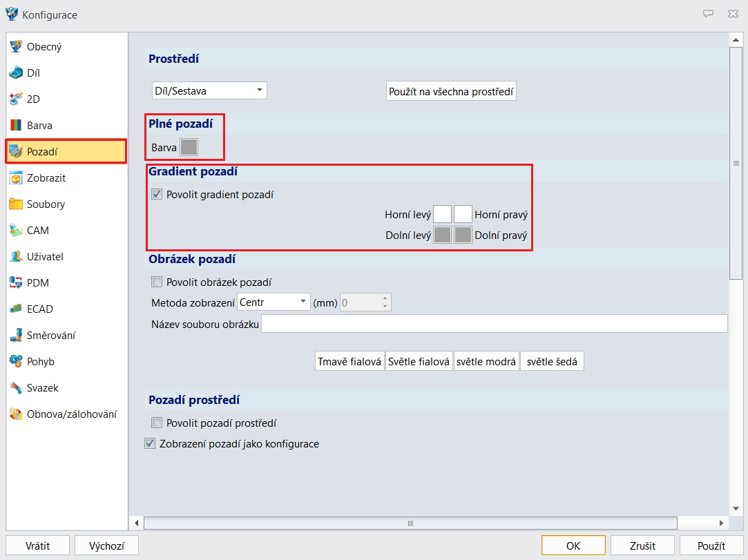Decrease the mm offset spinner value

coord(385,306)
